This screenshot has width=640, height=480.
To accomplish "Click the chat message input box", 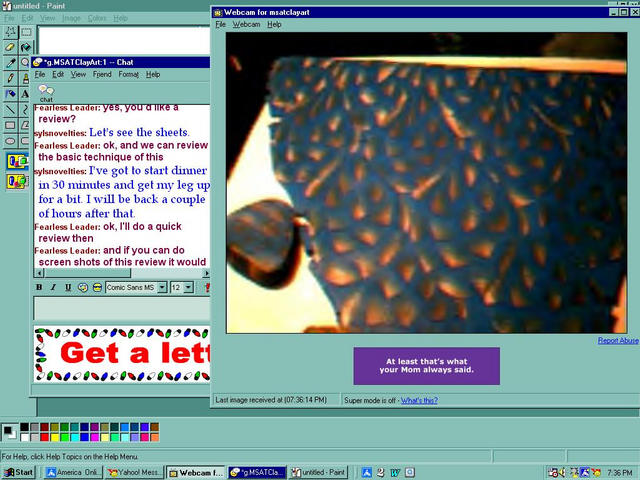I will coord(122,309).
